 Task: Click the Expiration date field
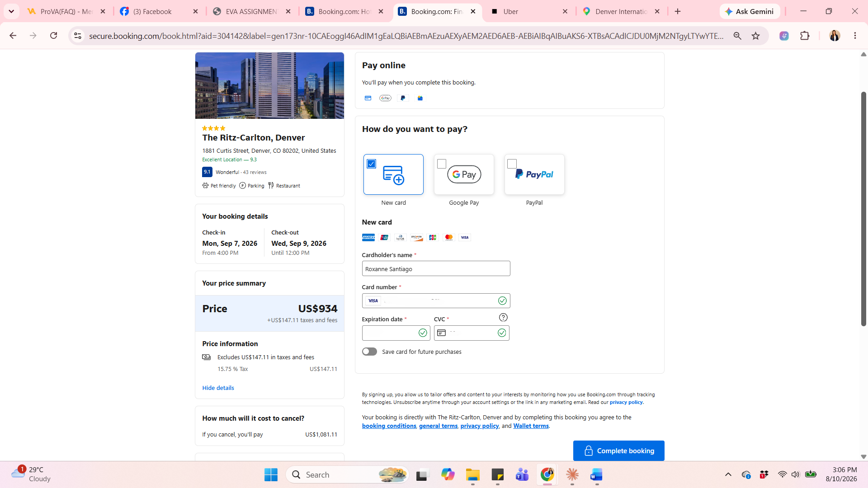(396, 333)
